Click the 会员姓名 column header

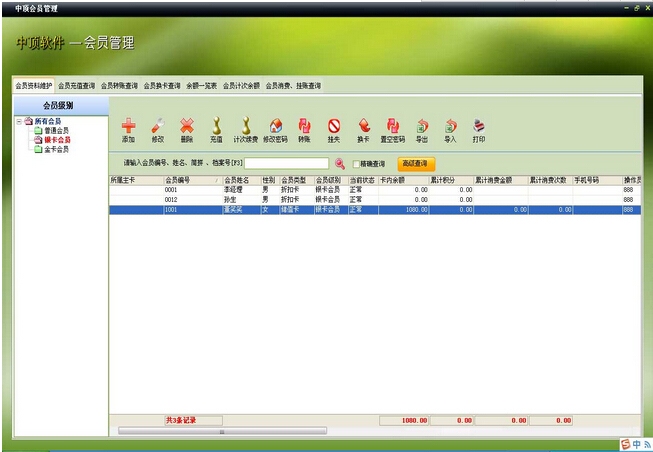pos(242,180)
